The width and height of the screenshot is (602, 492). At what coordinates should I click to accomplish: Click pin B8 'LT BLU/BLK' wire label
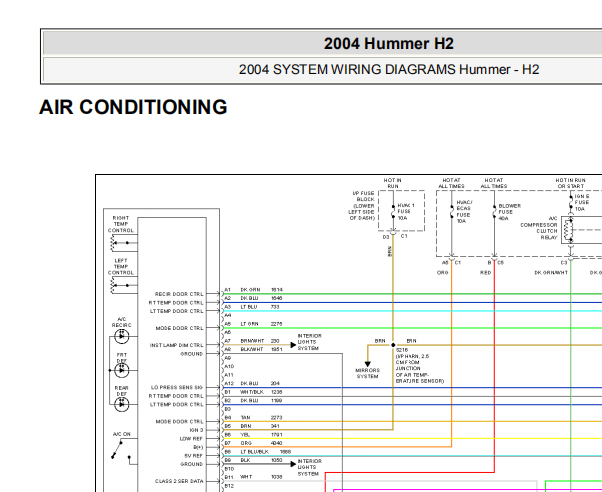click(x=255, y=452)
